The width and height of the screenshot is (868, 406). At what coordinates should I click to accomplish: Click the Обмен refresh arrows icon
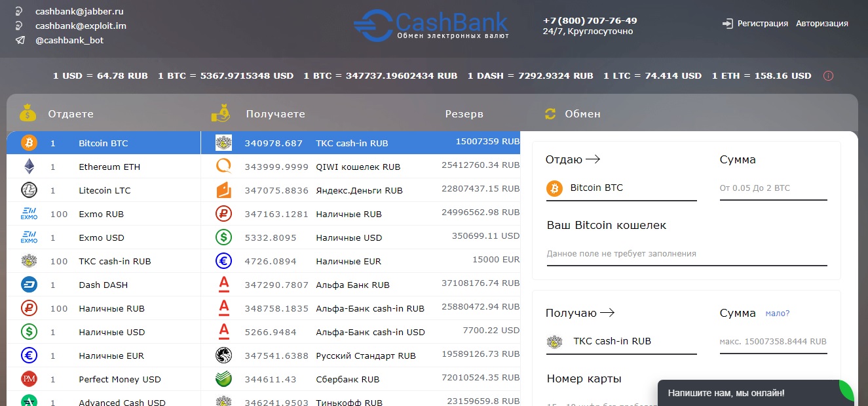(x=550, y=114)
